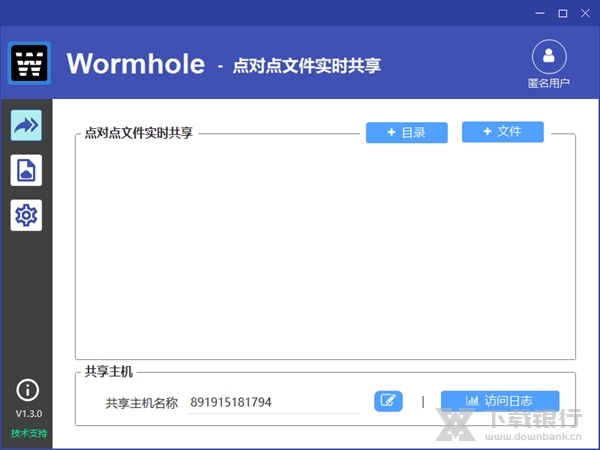
Task: Open the 访问日志 access log button
Action: [500, 401]
